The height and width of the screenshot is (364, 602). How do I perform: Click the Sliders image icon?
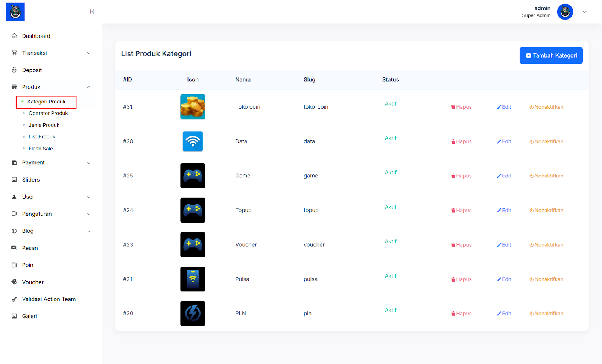[14, 180]
